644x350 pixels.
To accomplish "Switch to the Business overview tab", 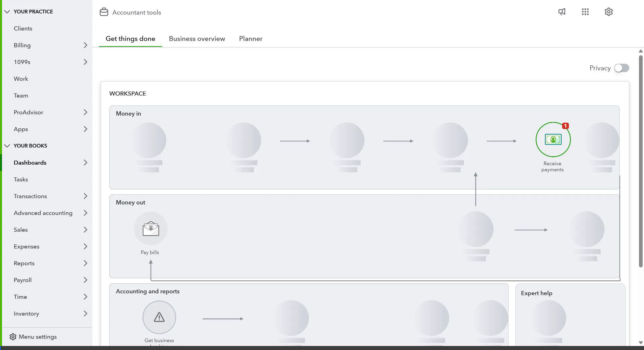I will click(x=197, y=39).
